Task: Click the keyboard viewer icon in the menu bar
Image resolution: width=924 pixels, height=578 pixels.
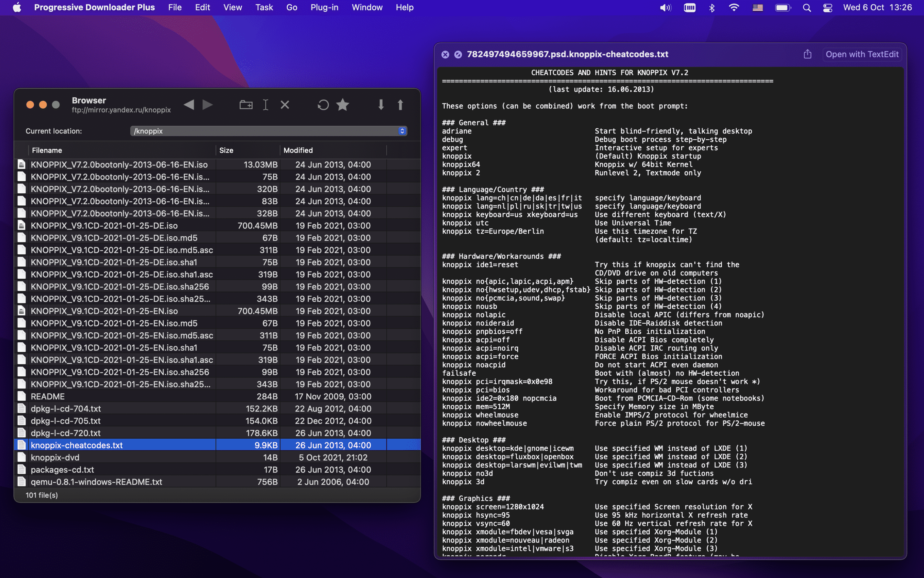Action: [690, 8]
